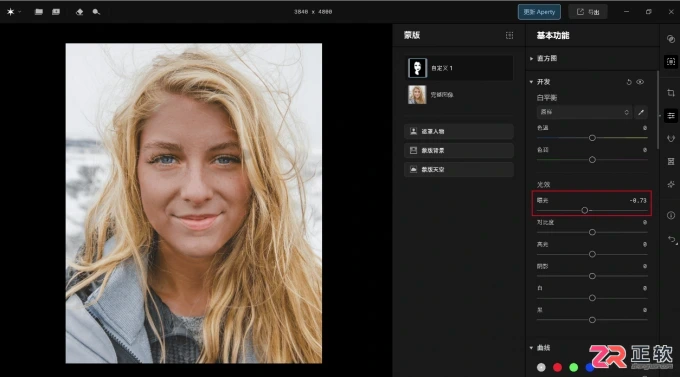Click the 阴影 shadows slider handle
Screen dimensions: 680x377
click(x=592, y=276)
